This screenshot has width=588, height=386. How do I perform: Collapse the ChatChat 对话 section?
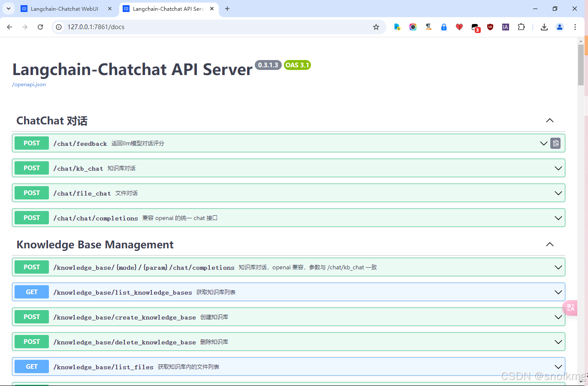click(x=549, y=121)
